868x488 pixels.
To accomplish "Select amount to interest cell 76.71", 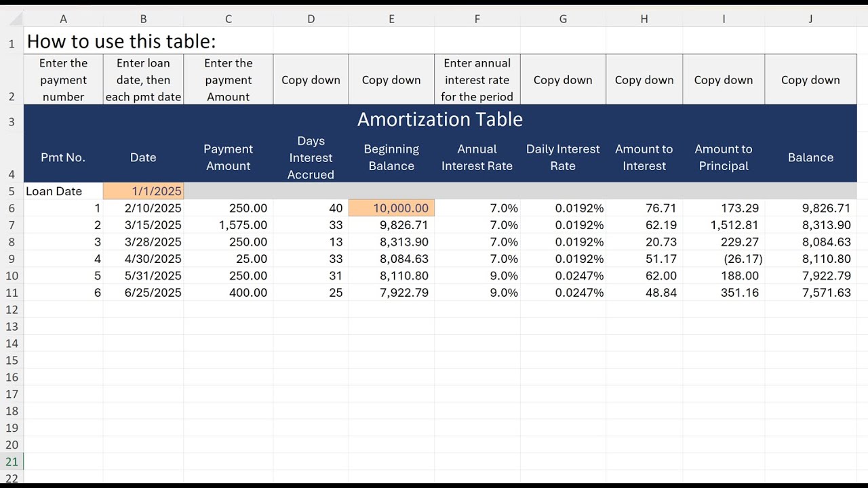I will 644,208.
